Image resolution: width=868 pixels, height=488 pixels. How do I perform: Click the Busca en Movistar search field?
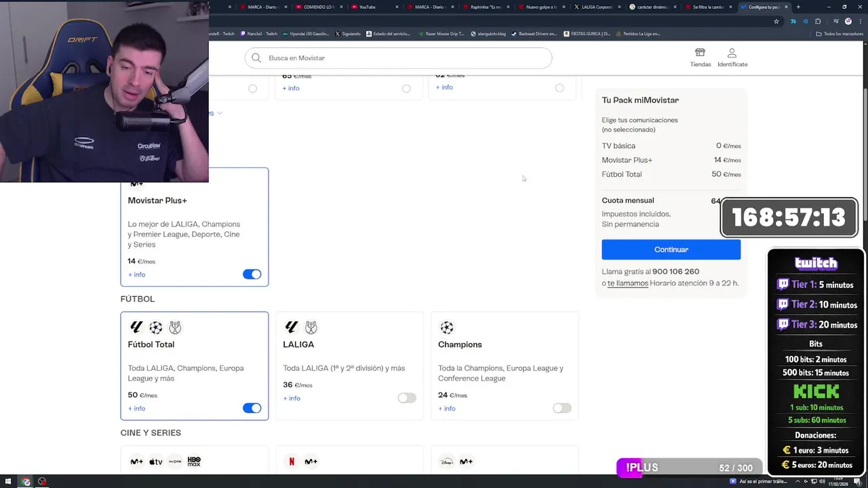398,58
